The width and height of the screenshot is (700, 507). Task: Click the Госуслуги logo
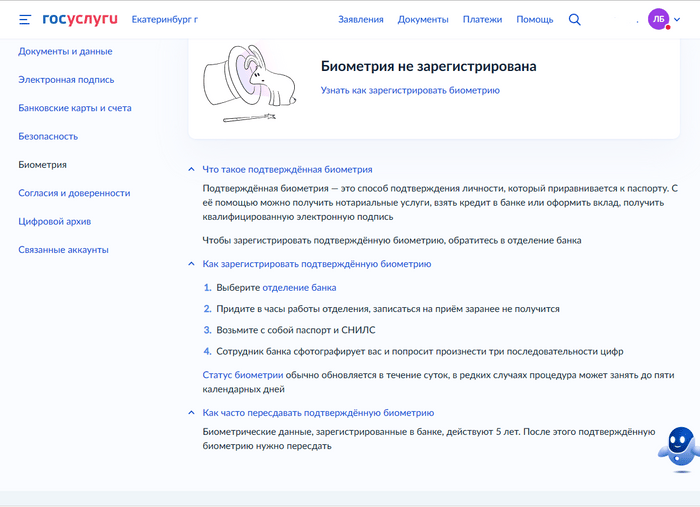[80, 19]
